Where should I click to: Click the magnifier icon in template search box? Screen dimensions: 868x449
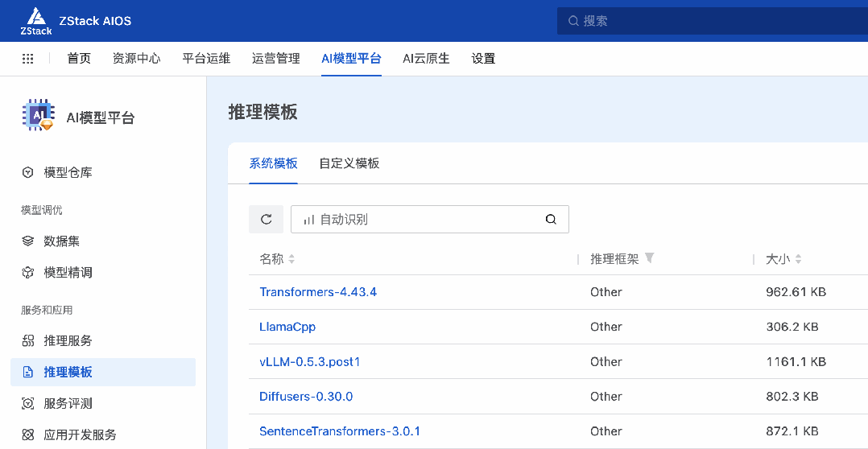[x=551, y=219]
